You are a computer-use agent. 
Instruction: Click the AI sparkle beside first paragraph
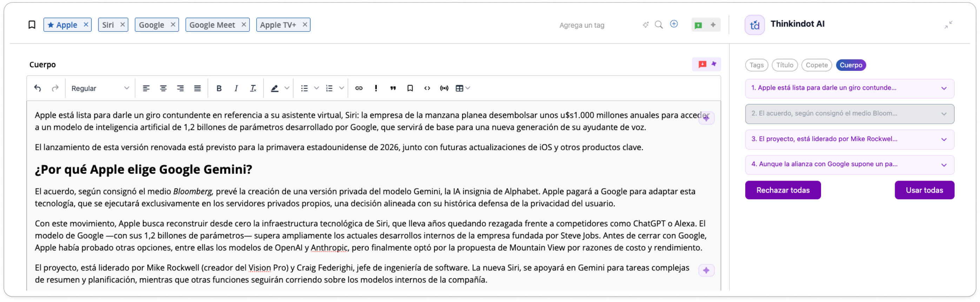tap(706, 118)
